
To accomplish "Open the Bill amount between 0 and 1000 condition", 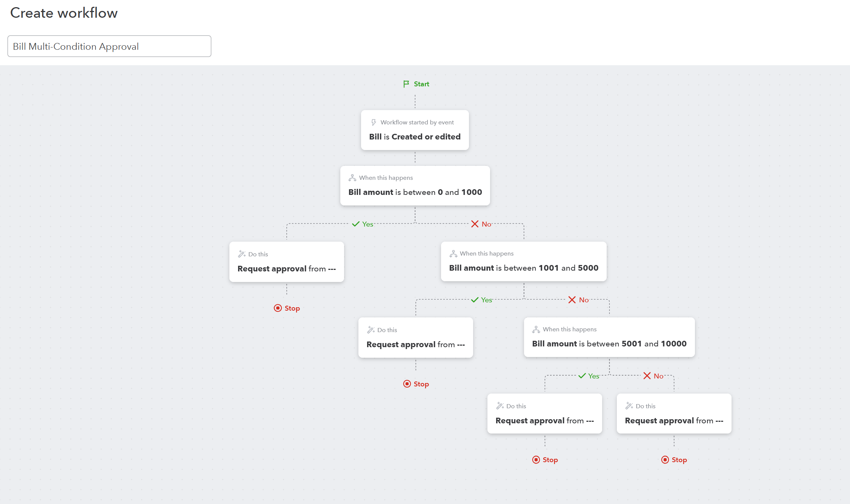I will click(415, 192).
